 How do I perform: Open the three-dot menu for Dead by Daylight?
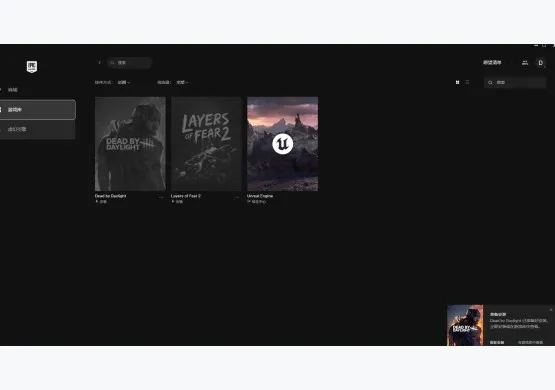pos(161,197)
